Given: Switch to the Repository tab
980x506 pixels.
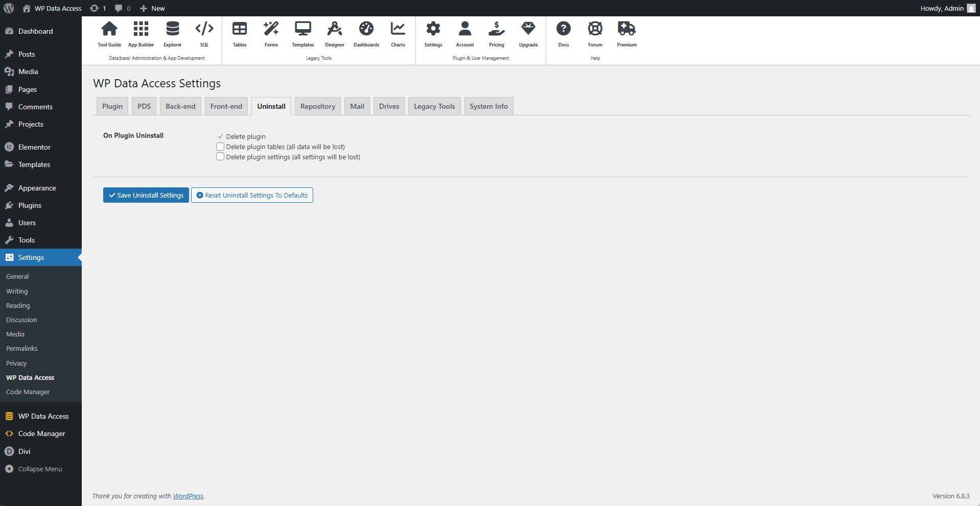Looking at the screenshot, I should (x=317, y=106).
